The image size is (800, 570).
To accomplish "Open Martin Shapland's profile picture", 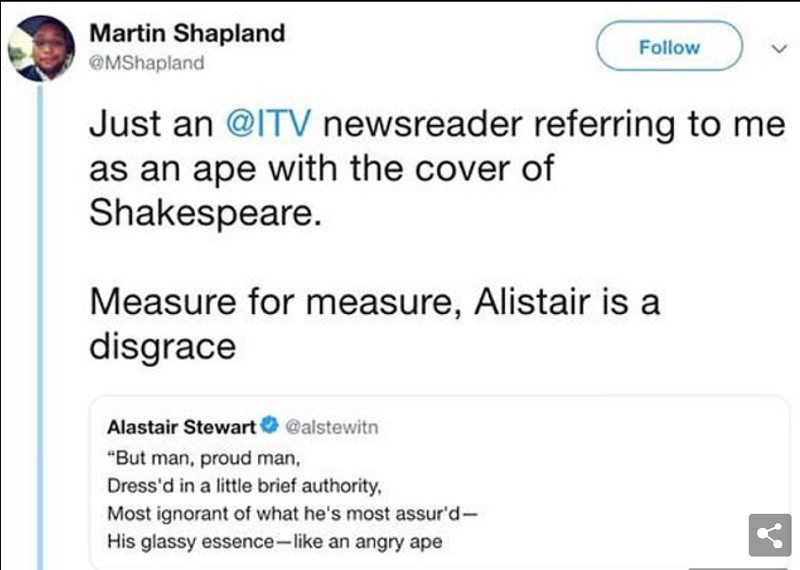I will click(x=42, y=48).
